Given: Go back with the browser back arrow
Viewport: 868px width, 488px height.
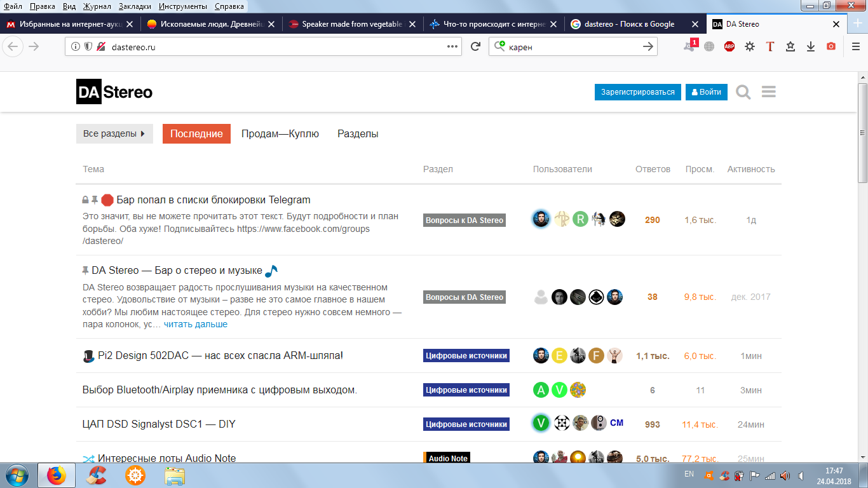Looking at the screenshot, I should tap(13, 46).
